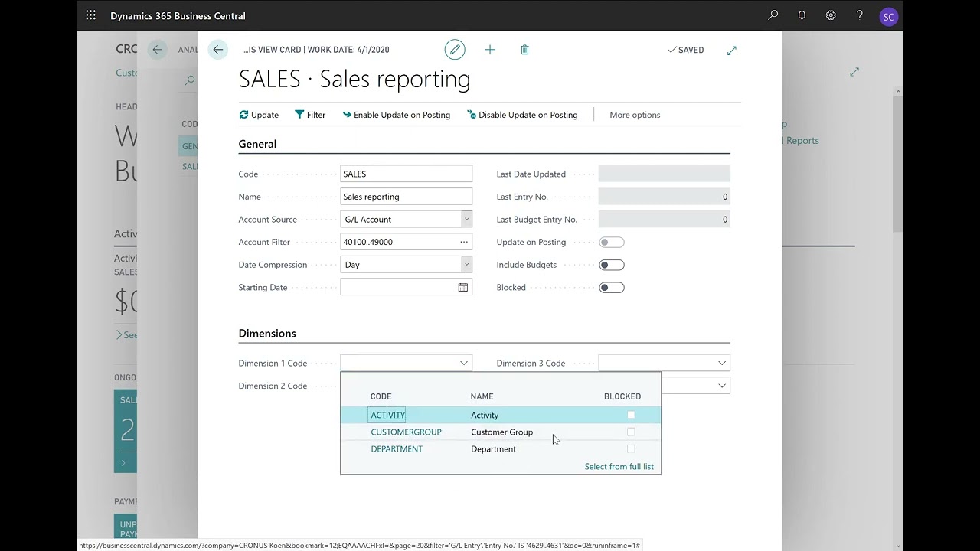The image size is (980, 551).
Task: Click Select from full list
Action: [619, 467]
